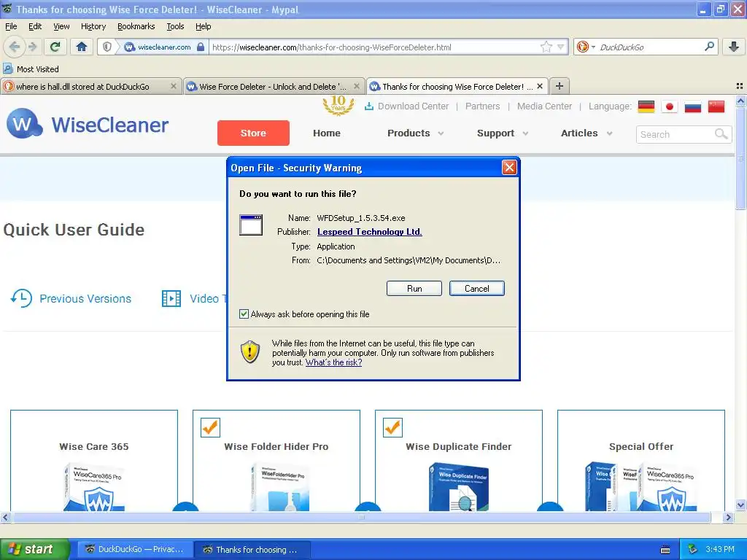The height and width of the screenshot is (560, 747).
Task: Click the padlock site security icon
Action: [x=201, y=47]
